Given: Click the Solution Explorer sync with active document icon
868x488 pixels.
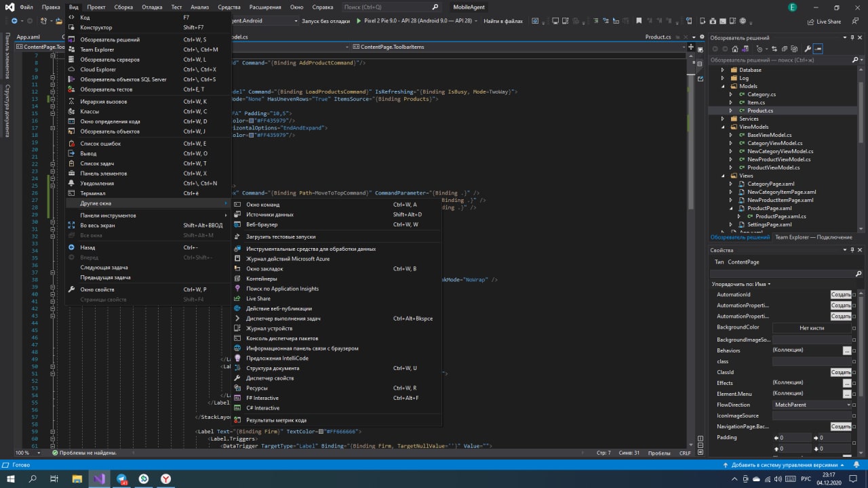Looking at the screenshot, I should click(774, 49).
